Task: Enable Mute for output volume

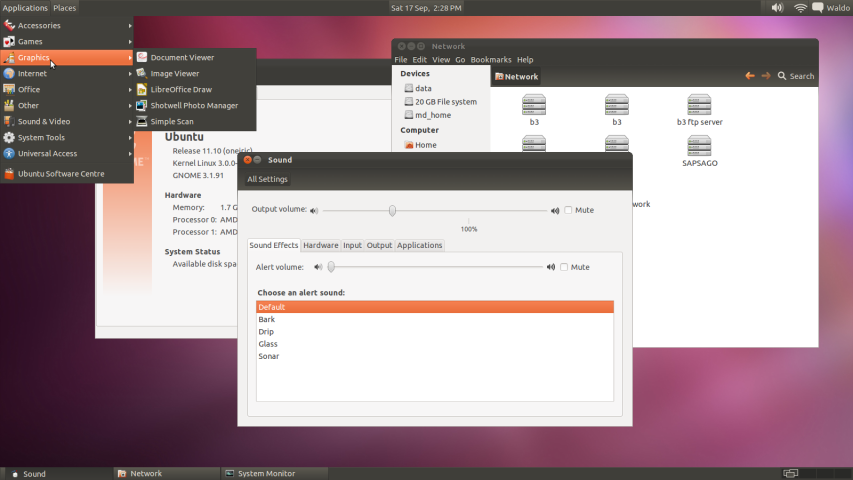Action: coord(569,210)
